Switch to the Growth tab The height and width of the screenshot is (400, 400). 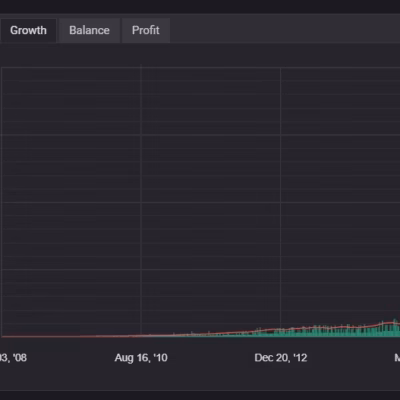click(28, 30)
